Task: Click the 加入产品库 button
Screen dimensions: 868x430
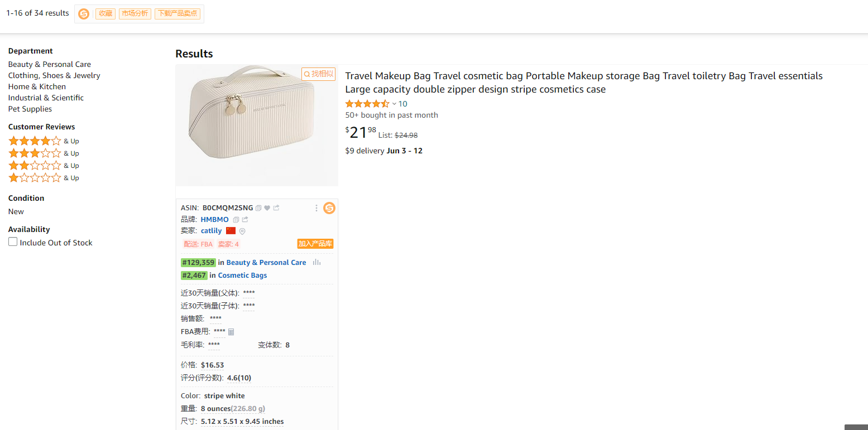Action: click(315, 244)
